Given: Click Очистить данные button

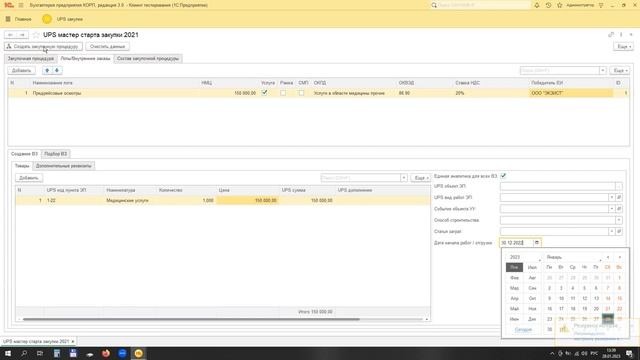Looking at the screenshot, I should (107, 47).
